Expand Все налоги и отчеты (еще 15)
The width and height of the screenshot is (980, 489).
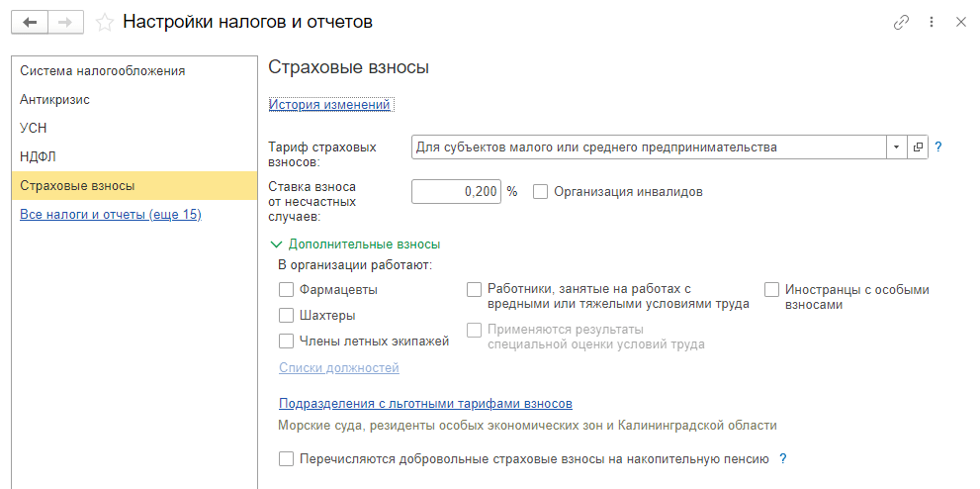(x=111, y=214)
